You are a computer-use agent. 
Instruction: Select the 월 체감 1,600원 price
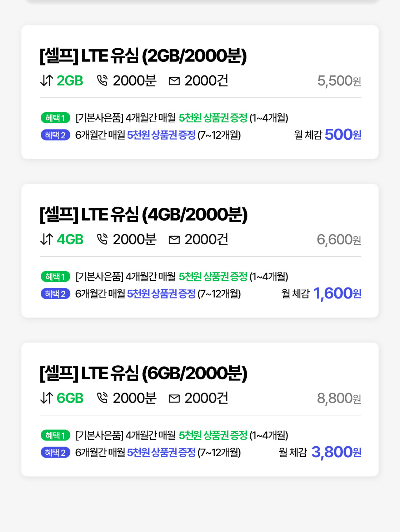pos(337,294)
